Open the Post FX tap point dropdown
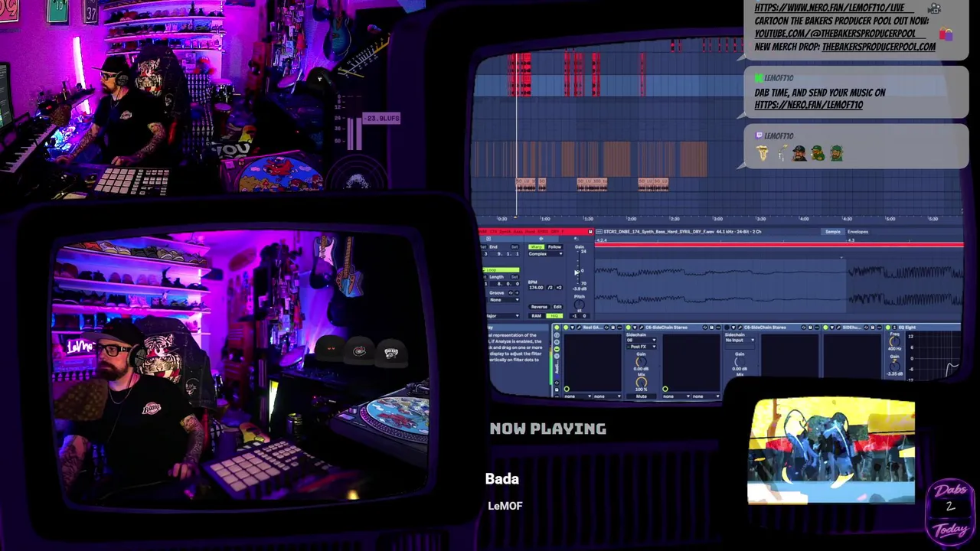Screen dimensions: 980x551 pyautogui.click(x=641, y=347)
